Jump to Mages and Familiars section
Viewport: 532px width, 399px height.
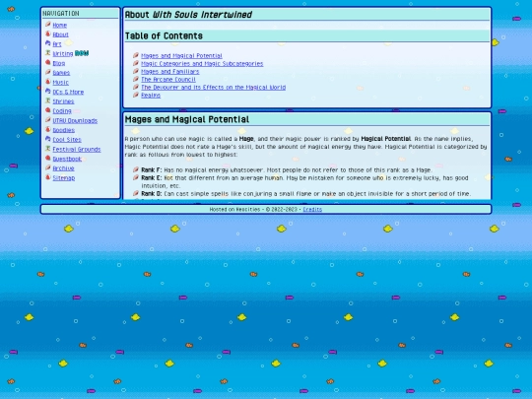[x=170, y=72]
